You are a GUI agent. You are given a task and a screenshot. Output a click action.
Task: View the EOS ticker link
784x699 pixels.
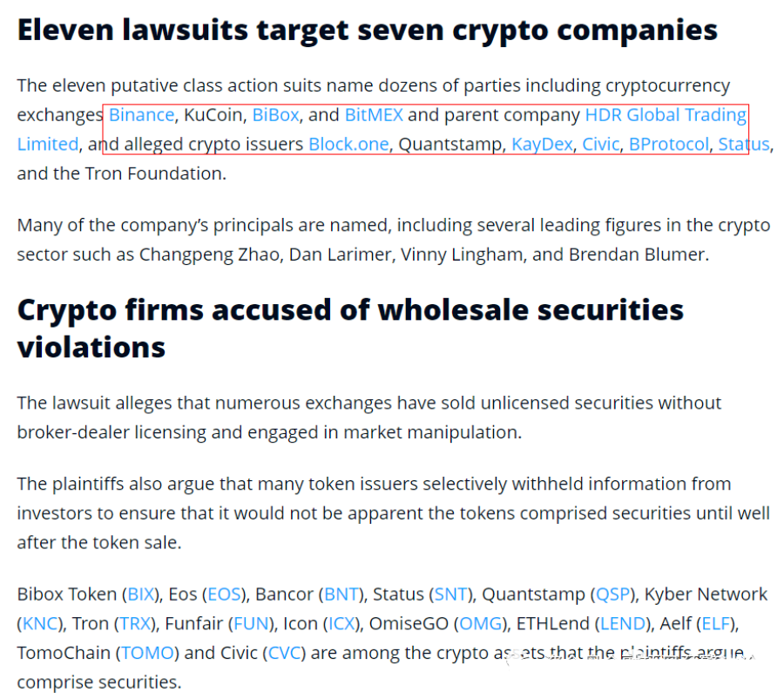(225, 594)
